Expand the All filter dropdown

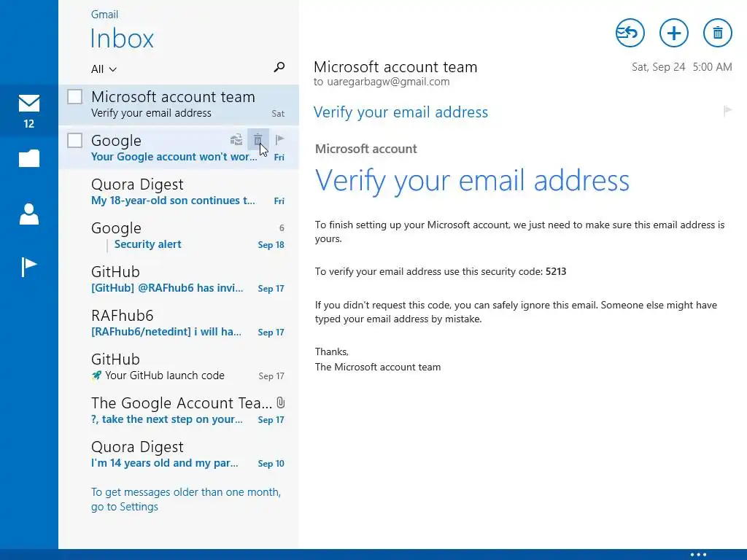[x=104, y=69]
